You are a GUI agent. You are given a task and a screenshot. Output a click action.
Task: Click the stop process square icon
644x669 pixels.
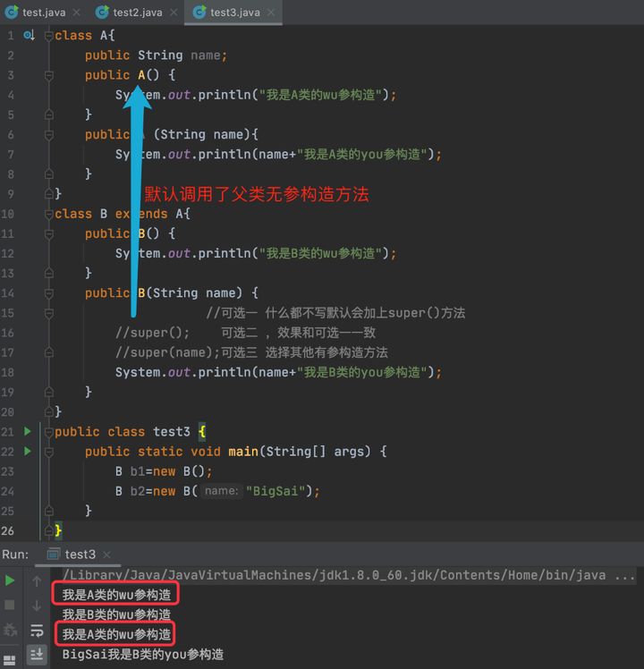[9, 605]
